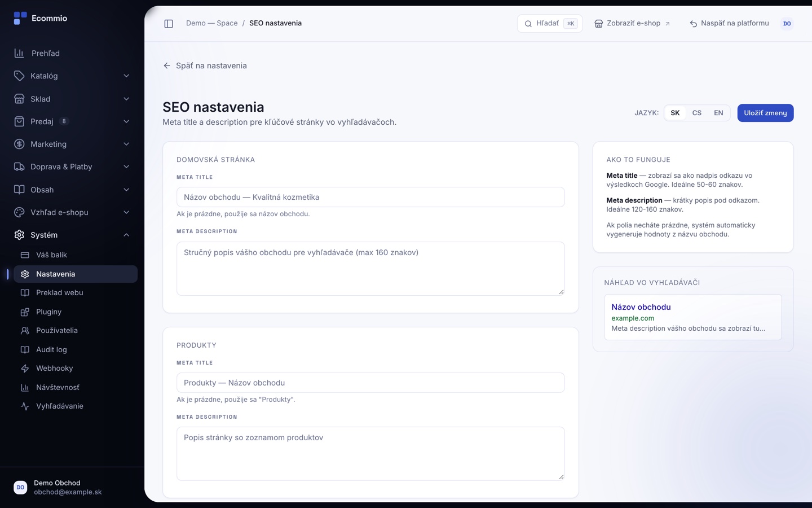Focus the Produkty meta title field

370,383
